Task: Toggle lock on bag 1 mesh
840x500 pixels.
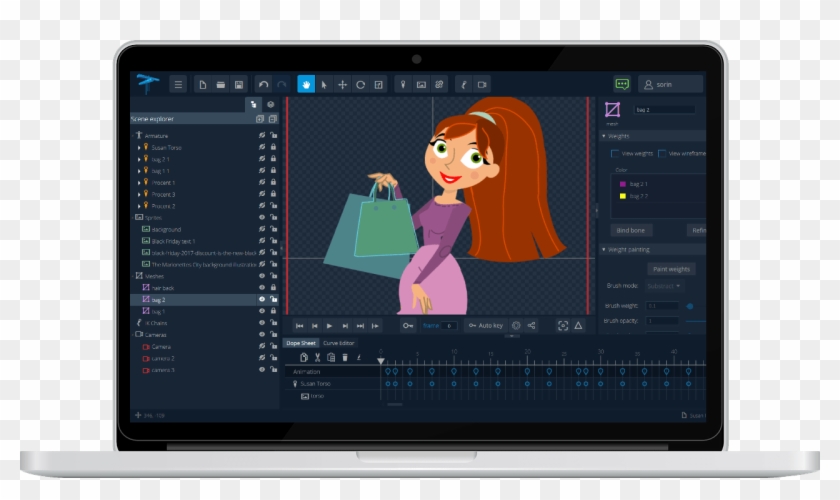Action: coord(273,311)
